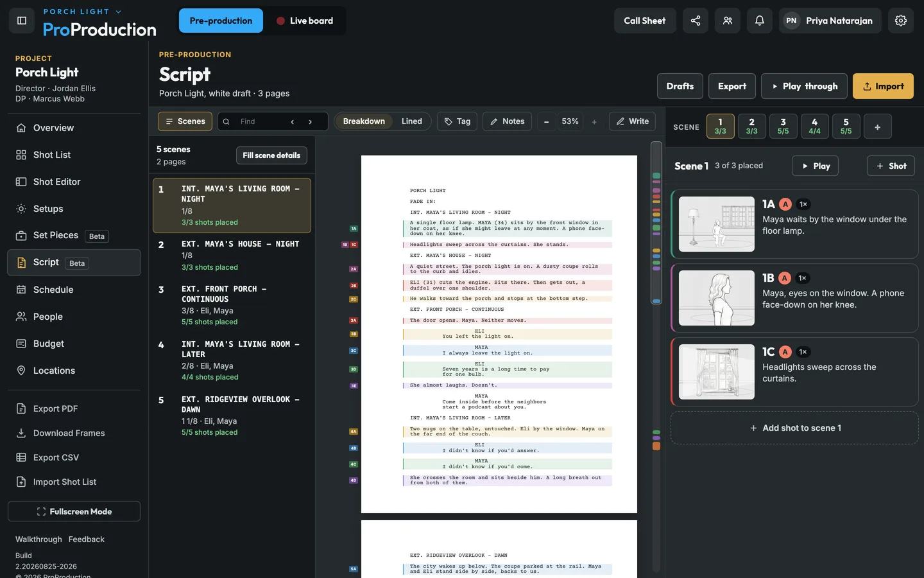Select scene 3 Front Porch in list
This screenshot has width=924, height=578.
(232, 305)
